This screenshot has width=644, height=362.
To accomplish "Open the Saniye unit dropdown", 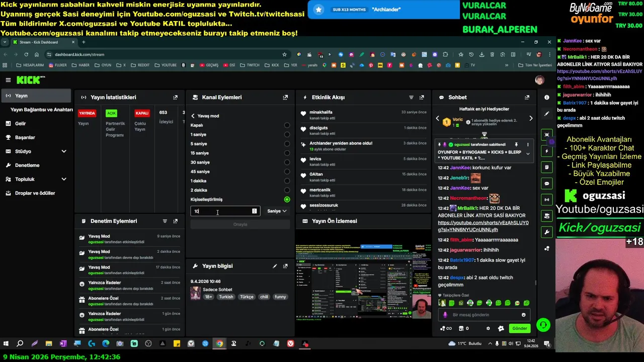I will (277, 211).
